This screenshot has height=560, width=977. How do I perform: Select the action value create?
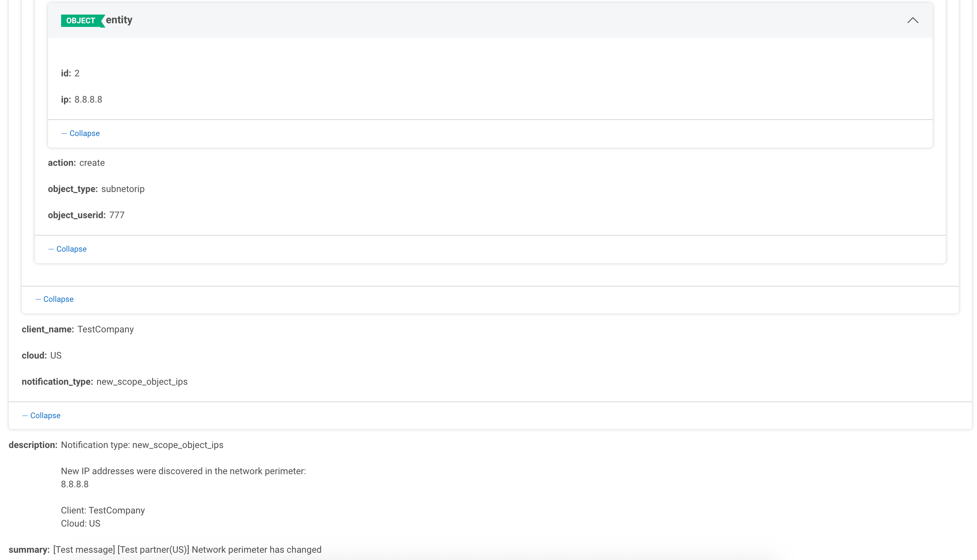pos(92,163)
